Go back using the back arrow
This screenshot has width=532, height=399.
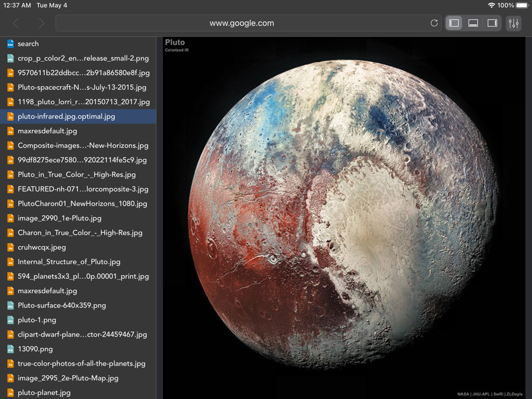[x=16, y=23]
